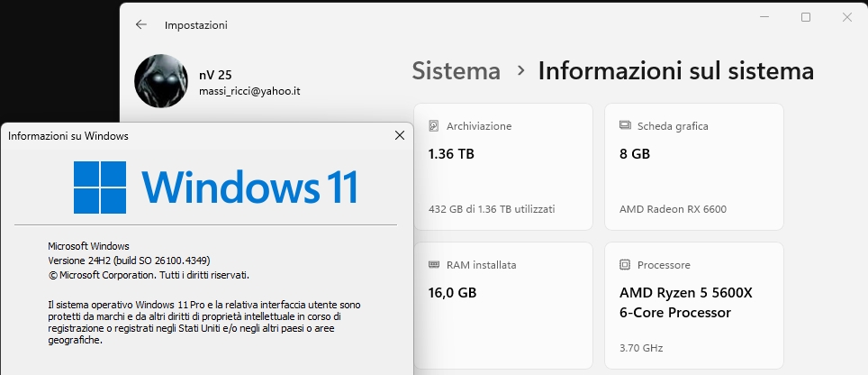
Task: Maximize the Impostazioni window
Action: tap(806, 17)
